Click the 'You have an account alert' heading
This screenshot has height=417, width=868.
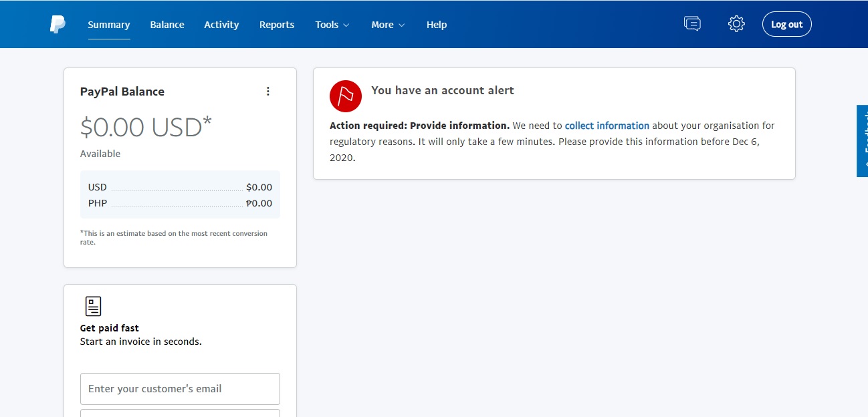coord(443,90)
